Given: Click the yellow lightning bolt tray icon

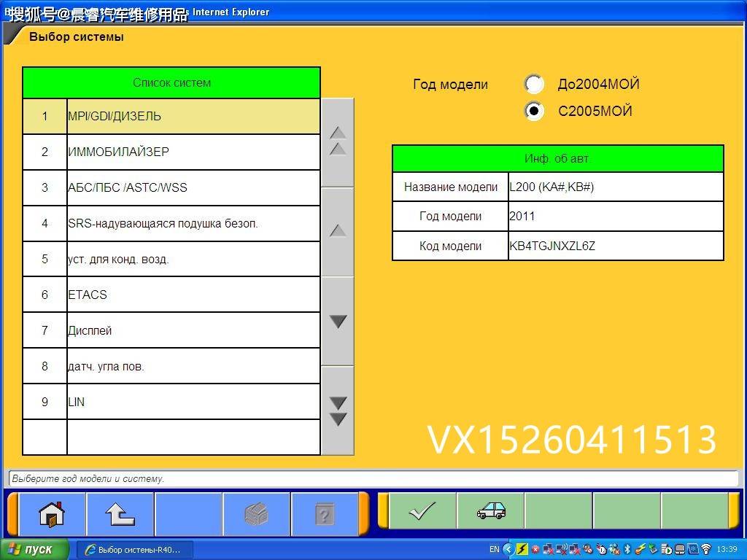Looking at the screenshot, I should 522,550.
